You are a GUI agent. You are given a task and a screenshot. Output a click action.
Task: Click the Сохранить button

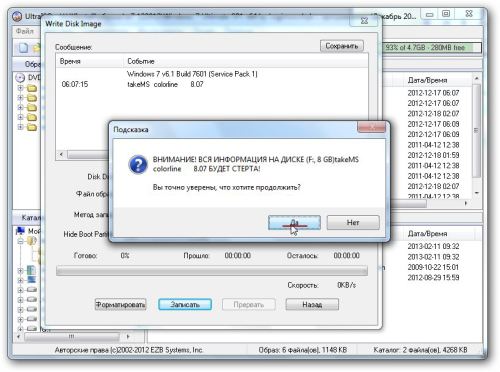342,46
